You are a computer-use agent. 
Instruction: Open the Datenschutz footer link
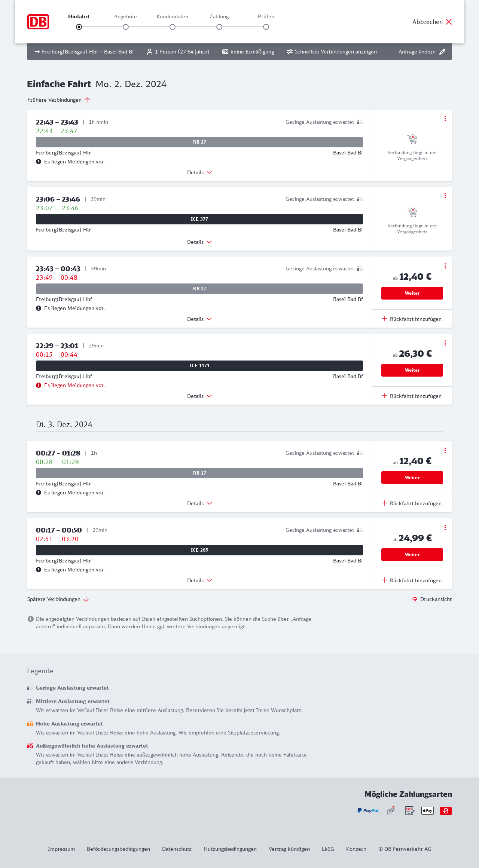point(177,849)
